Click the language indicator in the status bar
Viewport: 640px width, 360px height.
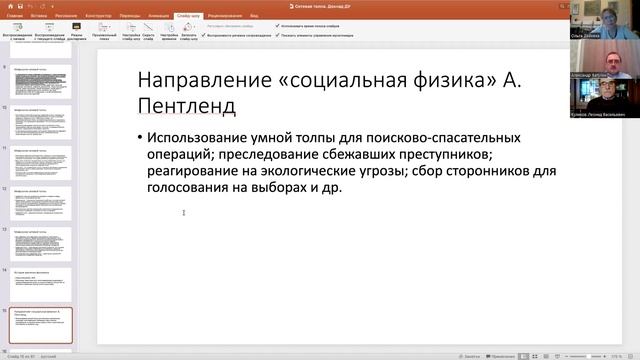[48, 357]
